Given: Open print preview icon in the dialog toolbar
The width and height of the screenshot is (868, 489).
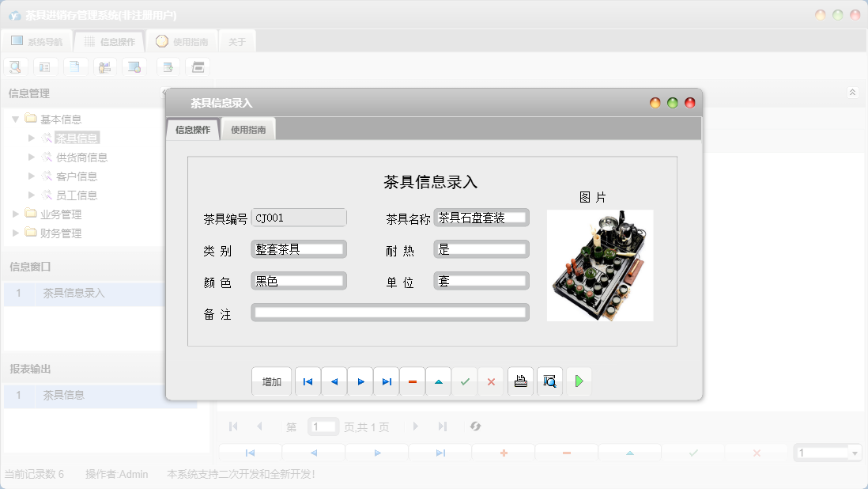Looking at the screenshot, I should pyautogui.click(x=549, y=381).
